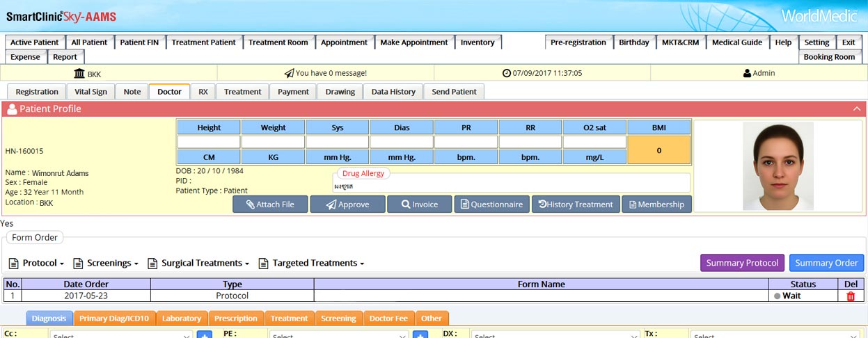Switch to the Vital Sign tab
The width and height of the screenshot is (868, 338).
click(x=90, y=92)
